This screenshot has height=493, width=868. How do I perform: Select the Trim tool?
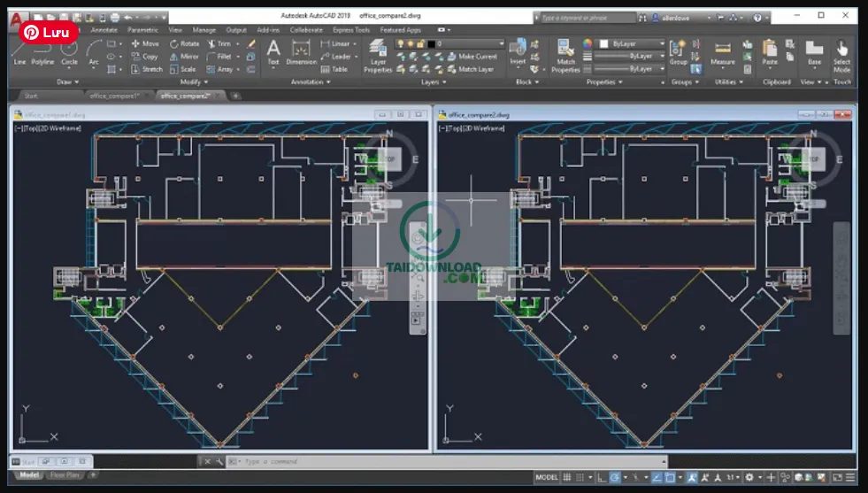pos(219,43)
